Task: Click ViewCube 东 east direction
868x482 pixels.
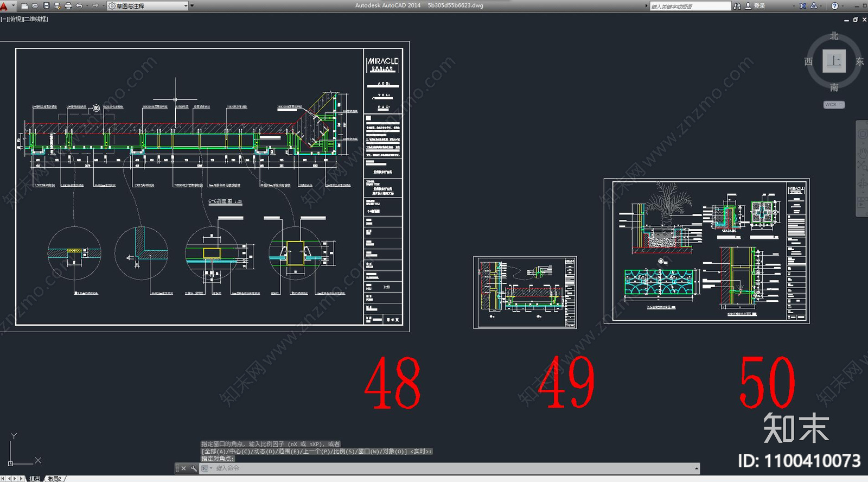Action: pyautogui.click(x=860, y=61)
